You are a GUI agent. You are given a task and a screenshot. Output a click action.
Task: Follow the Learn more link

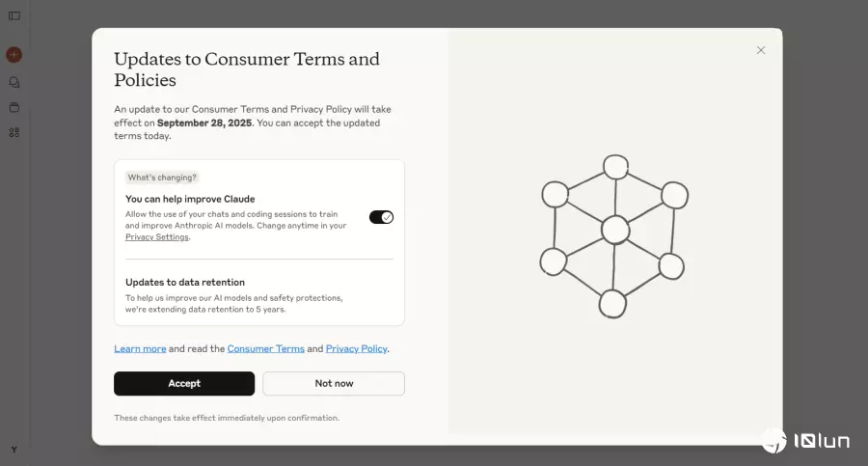[140, 348]
